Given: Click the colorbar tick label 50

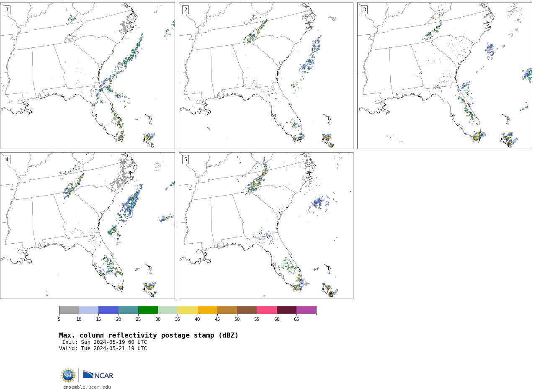Looking at the screenshot, I should pos(237,320).
